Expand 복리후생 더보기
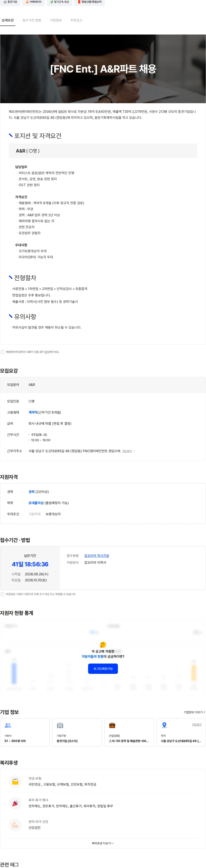Screen dimensions: 206x868 point(103,843)
